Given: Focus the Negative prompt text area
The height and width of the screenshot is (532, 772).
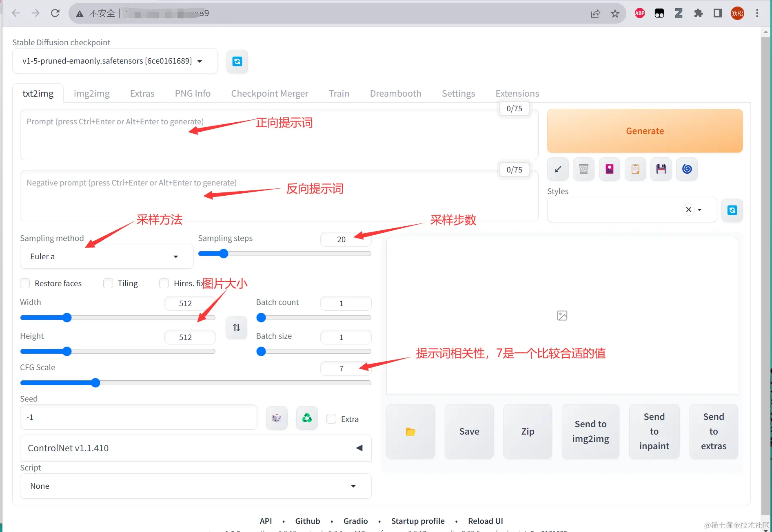Looking at the screenshot, I should tap(279, 196).
